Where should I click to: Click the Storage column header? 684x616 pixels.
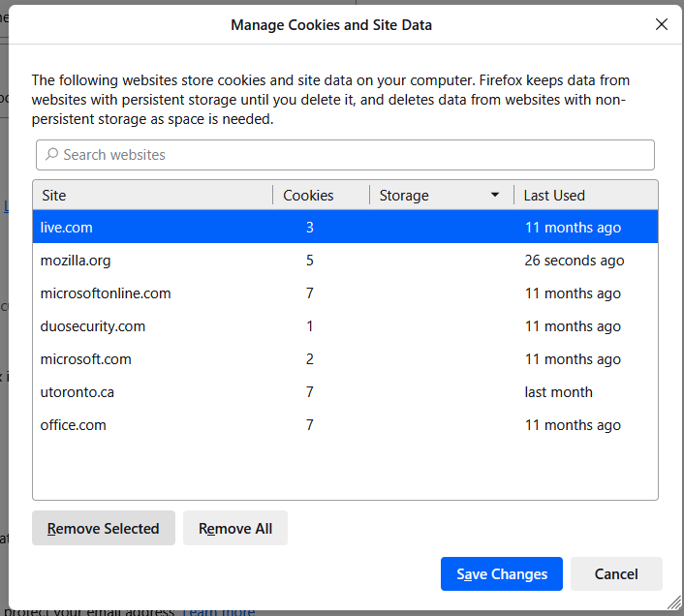(x=426, y=196)
